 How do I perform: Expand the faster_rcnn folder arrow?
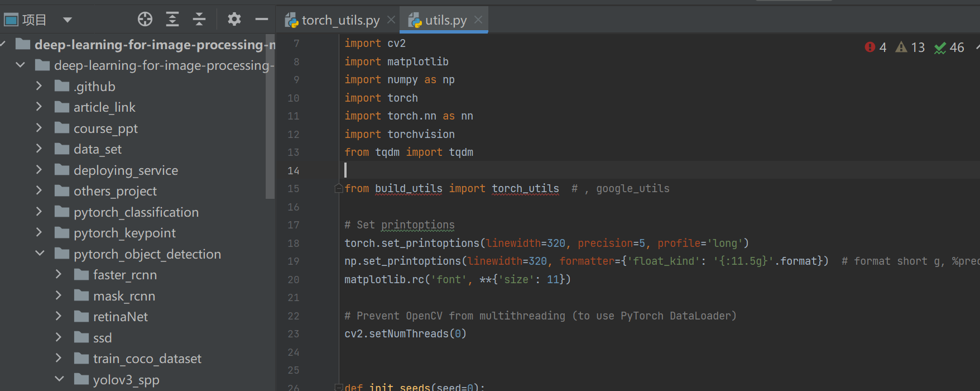tap(58, 274)
